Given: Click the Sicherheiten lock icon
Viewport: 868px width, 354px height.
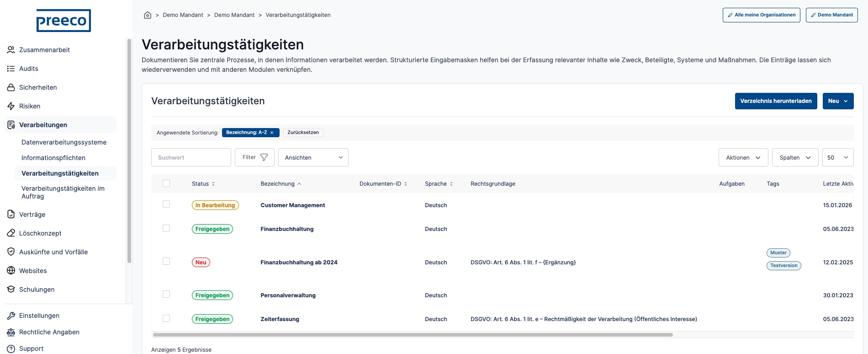Looking at the screenshot, I should (11, 87).
